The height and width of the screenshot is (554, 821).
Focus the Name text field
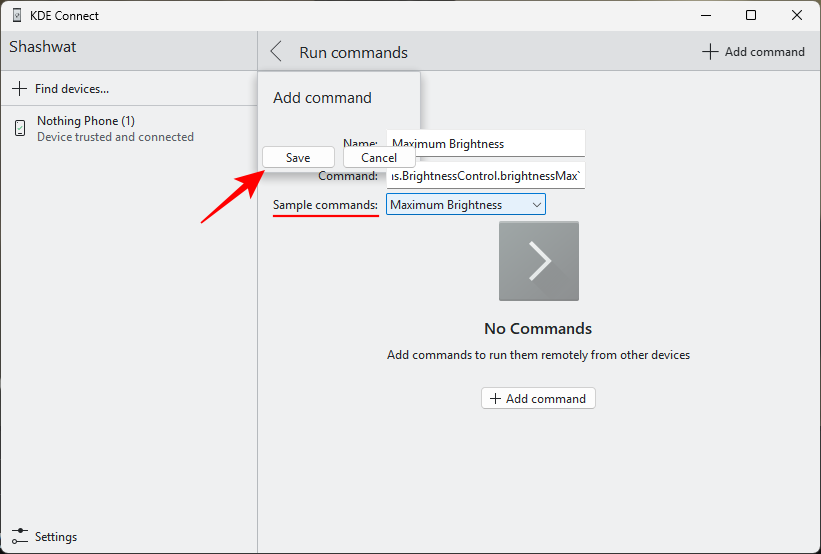click(x=486, y=143)
